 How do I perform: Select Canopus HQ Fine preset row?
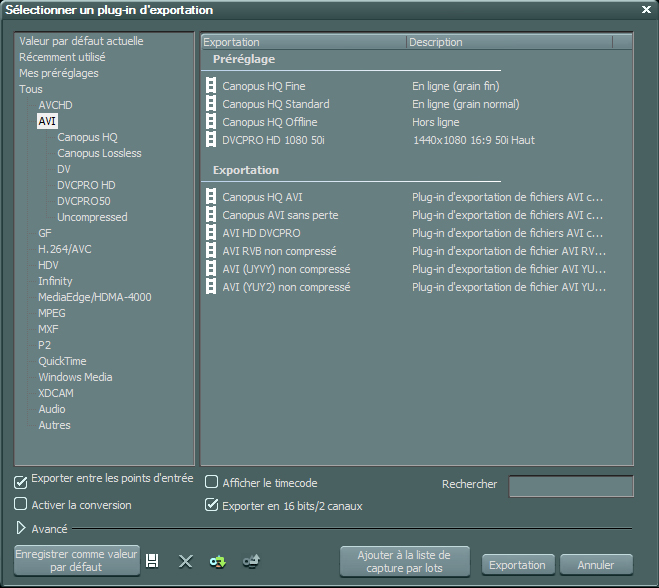click(416, 86)
